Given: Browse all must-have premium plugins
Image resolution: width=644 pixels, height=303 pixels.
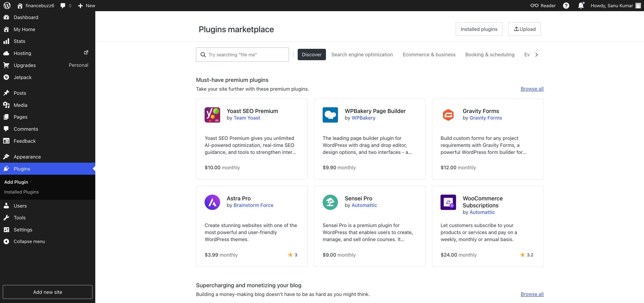Looking at the screenshot, I should point(532,89).
